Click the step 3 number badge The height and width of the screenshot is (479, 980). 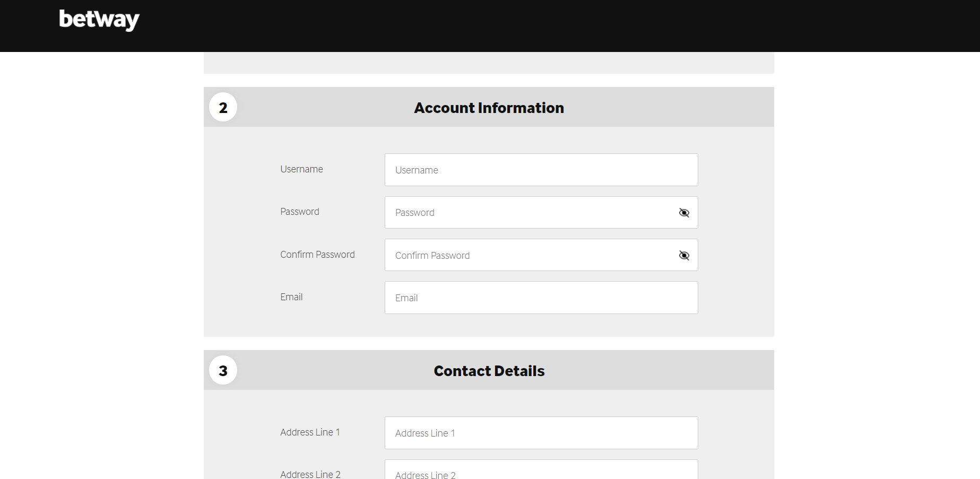[x=223, y=370]
